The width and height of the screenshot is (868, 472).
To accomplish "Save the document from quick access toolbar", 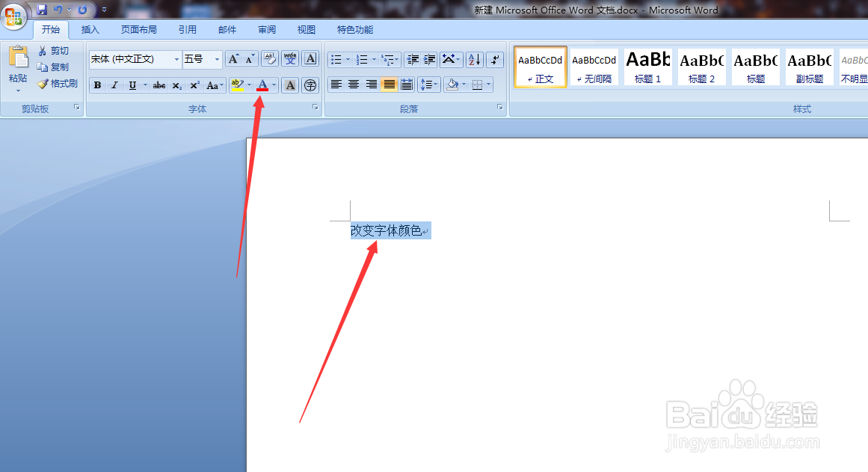I will (42, 10).
